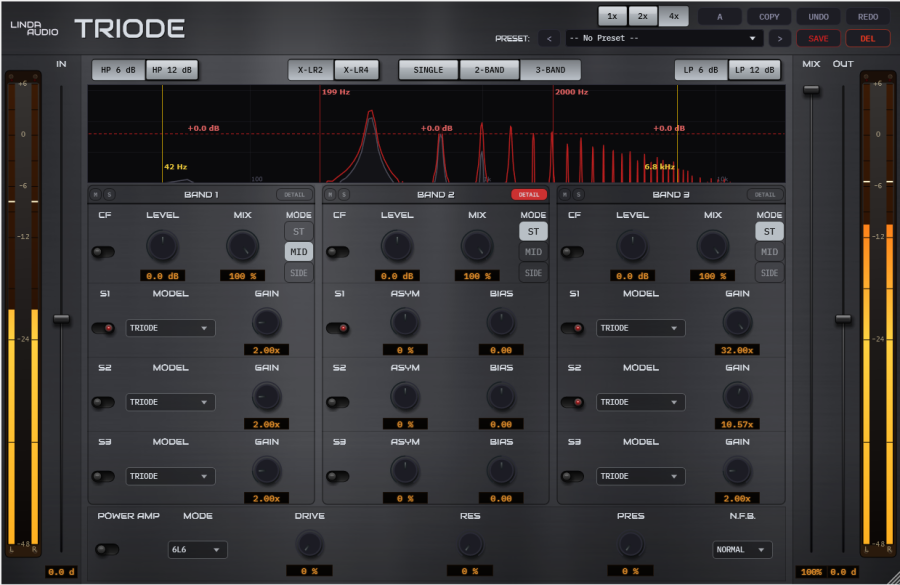This screenshot has width=900, height=585.
Task: Open the Band 1 S2 MODEL dropdown
Action: [170, 402]
